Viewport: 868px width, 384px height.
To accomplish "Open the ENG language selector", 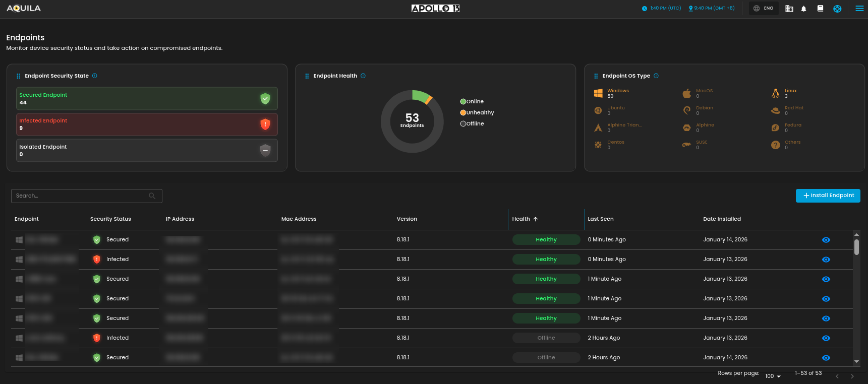I will pos(763,9).
